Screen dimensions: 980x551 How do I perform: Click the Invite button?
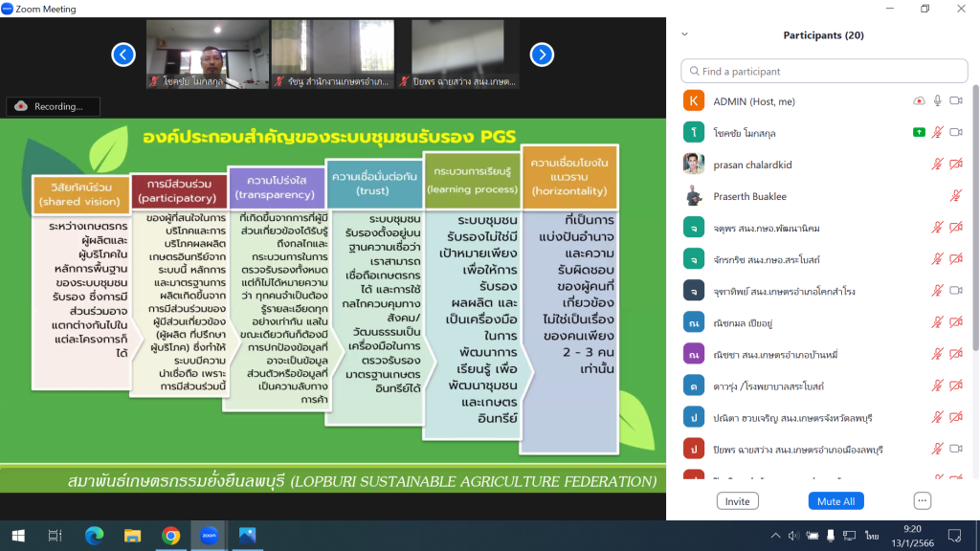point(737,501)
